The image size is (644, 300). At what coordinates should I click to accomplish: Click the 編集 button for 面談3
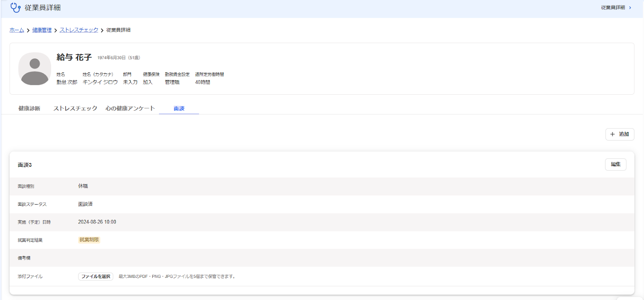point(615,164)
